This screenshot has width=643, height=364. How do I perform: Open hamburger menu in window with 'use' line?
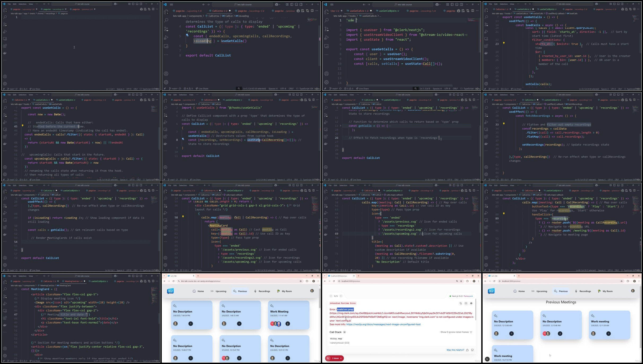[332, 5]
